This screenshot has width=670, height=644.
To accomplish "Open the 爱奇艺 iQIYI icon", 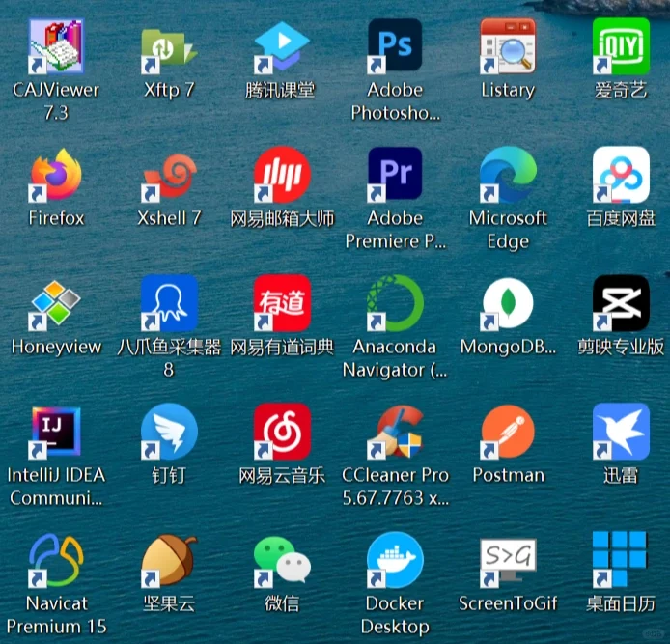I will tap(621, 46).
